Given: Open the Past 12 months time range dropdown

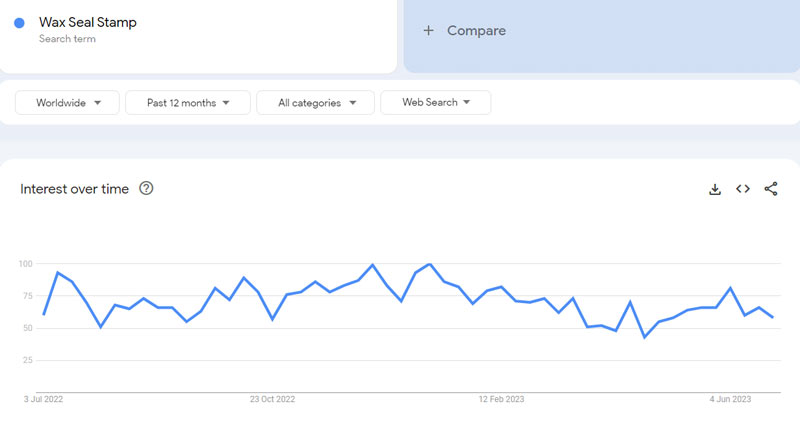Looking at the screenshot, I should (x=189, y=103).
